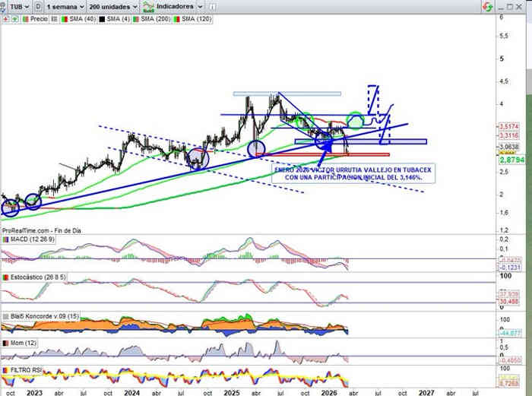This screenshot has height=396, width=532.
Task: Click the SMA (120) color swatch
Action: 177,17
